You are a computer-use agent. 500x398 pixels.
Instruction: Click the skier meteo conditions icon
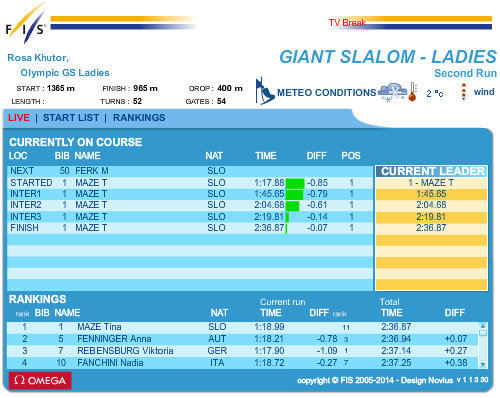tap(265, 91)
